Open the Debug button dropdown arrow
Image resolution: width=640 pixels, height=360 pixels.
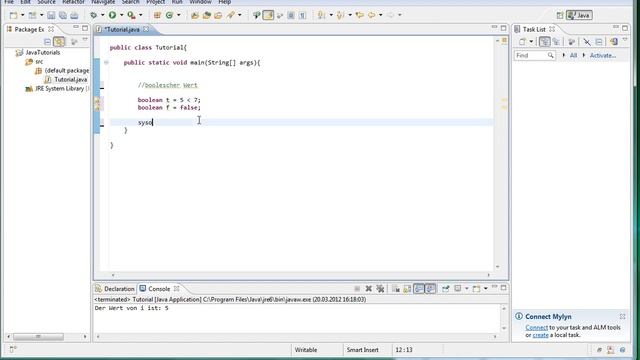click(x=102, y=16)
